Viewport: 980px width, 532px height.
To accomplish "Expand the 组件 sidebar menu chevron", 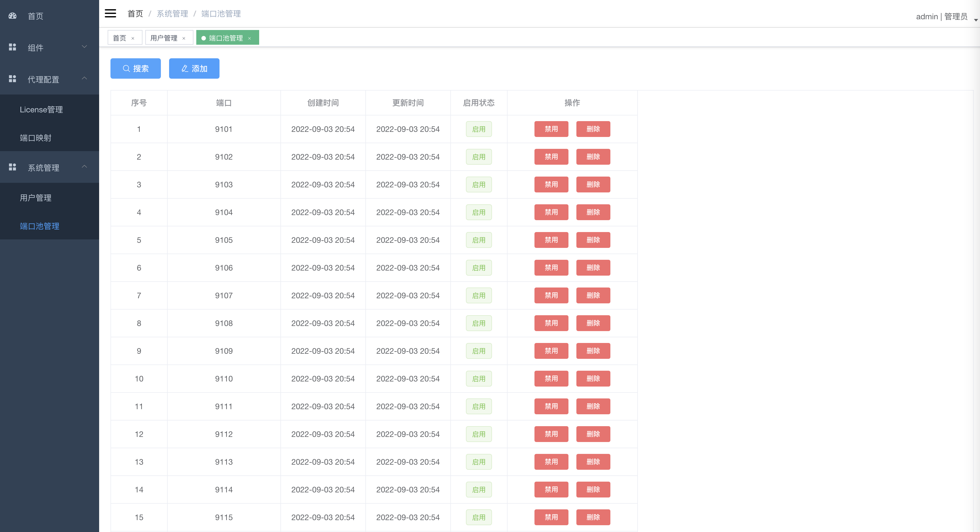I will 84,47.
